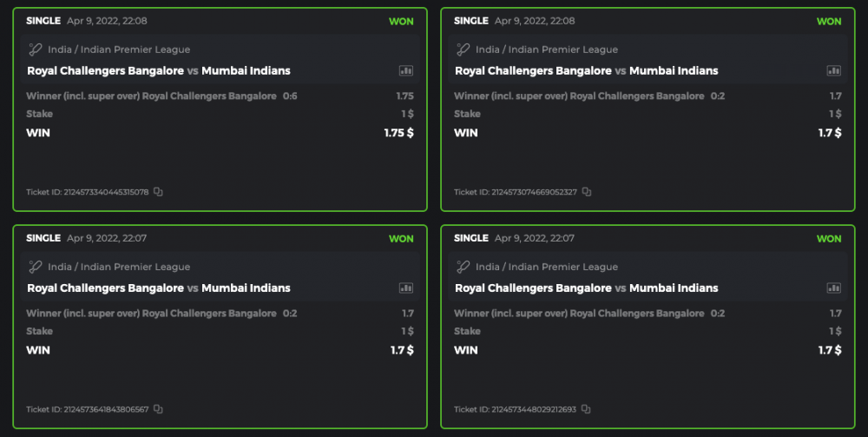Click the Winner market line with 0:6 score
This screenshot has height=437, width=868.
161,96
